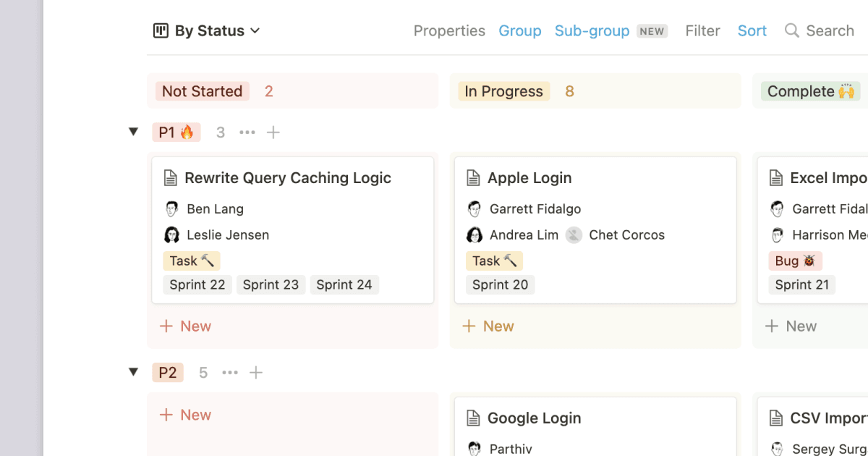The width and height of the screenshot is (868, 456).
Task: Click Garrett Fidalgo's avatar on Apple Login
Action: [475, 208]
